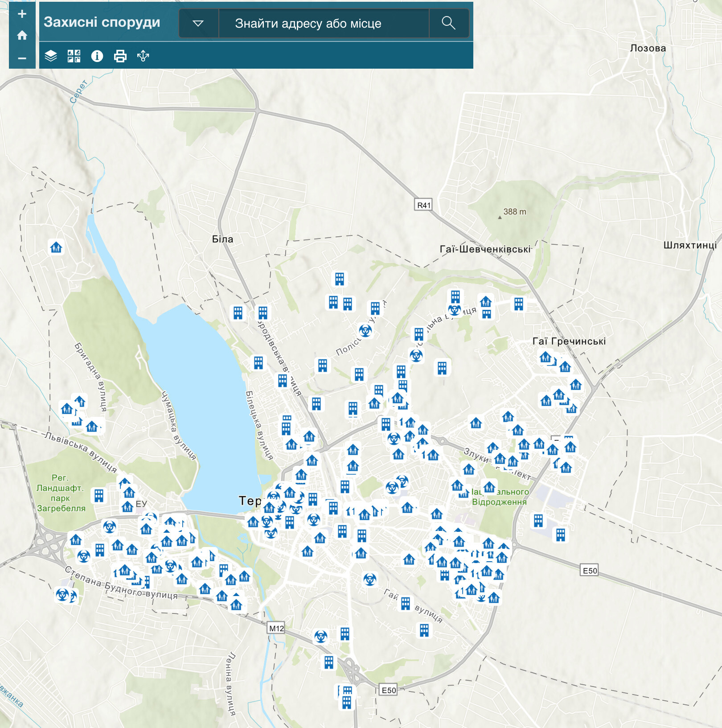Open the layers list panel
The width and height of the screenshot is (722, 728).
click(x=51, y=56)
